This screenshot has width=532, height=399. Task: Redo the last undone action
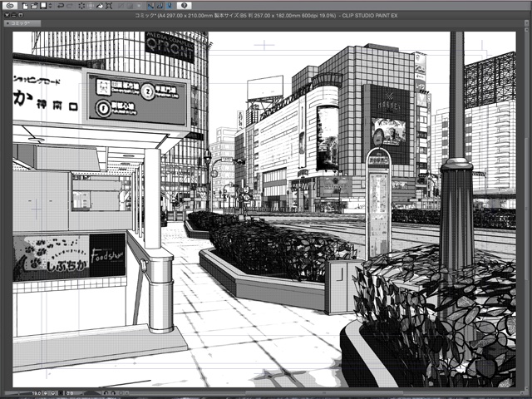click(x=70, y=6)
